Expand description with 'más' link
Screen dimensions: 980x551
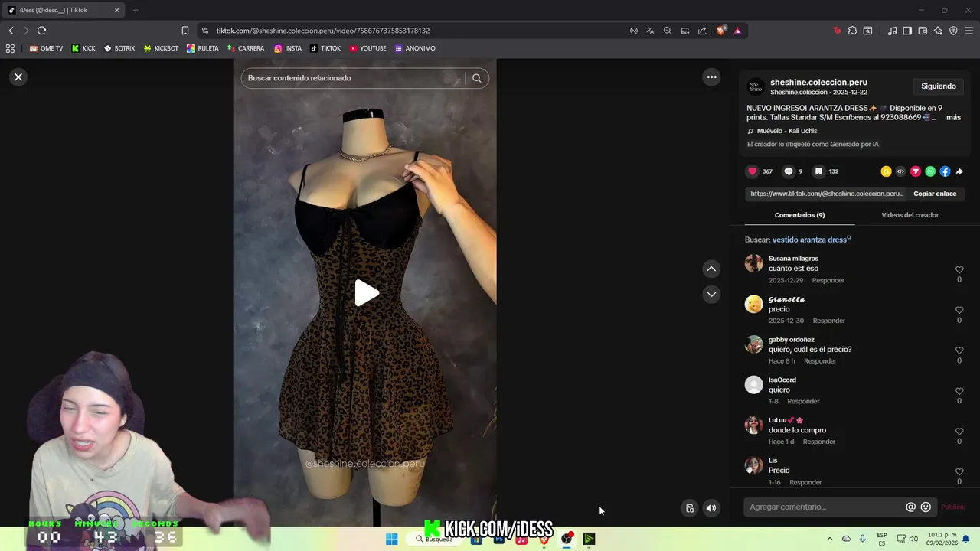(x=953, y=117)
